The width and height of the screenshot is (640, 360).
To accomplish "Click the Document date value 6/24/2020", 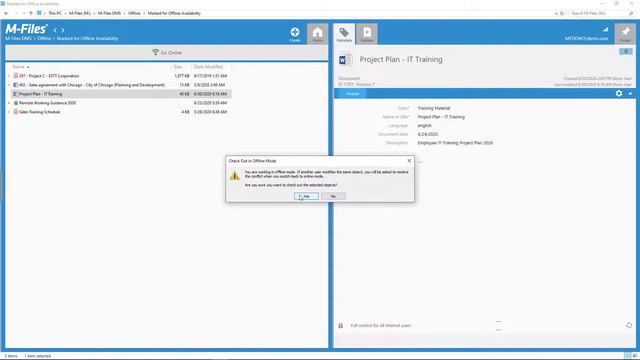I will (427, 134).
